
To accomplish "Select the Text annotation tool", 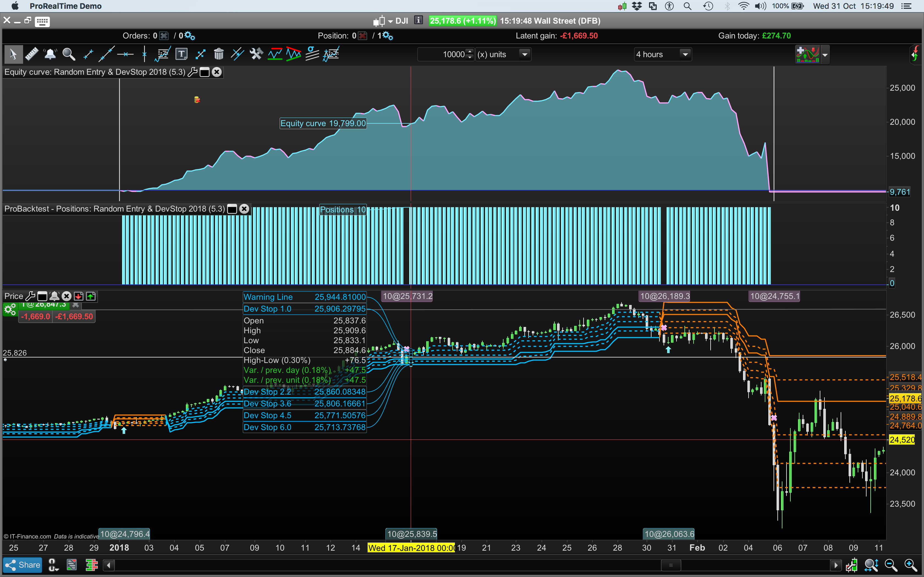I will click(x=182, y=54).
